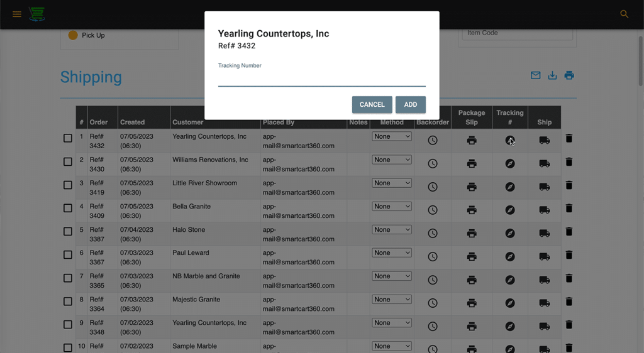Open method dropdown for Paul Leward row

(x=391, y=253)
